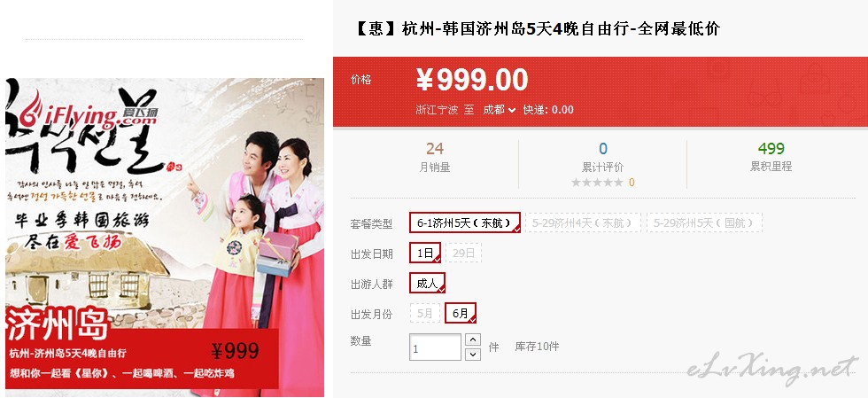This screenshot has height=398, width=868.
Task: Select the 5-29济州4天(东航) package option
Action: (583, 222)
